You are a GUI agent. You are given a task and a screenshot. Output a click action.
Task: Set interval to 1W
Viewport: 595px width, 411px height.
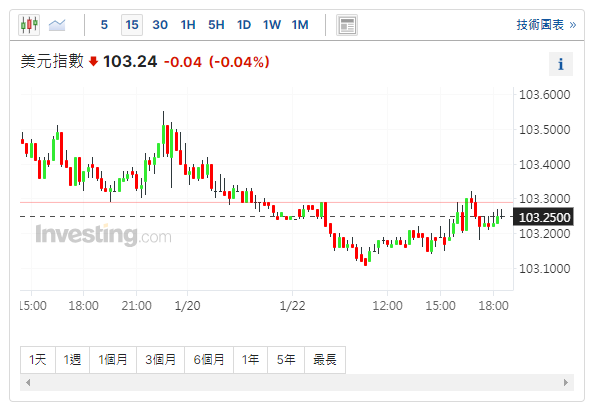tap(272, 25)
